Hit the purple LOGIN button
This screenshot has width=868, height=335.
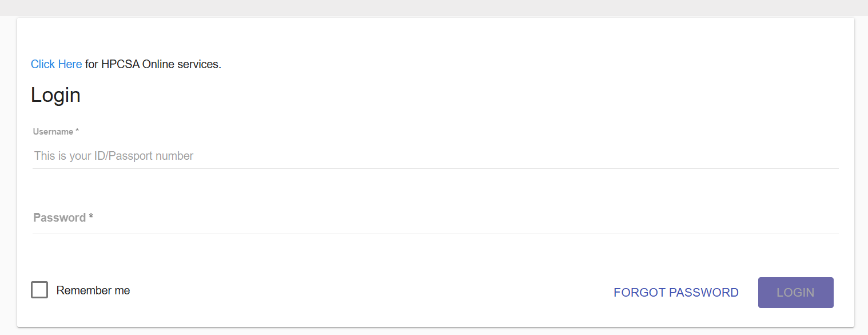pyautogui.click(x=795, y=293)
